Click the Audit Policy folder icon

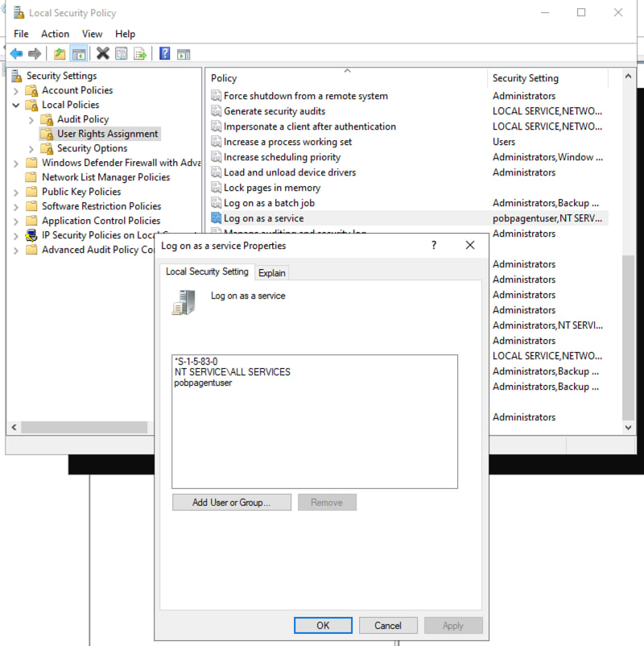[47, 119]
